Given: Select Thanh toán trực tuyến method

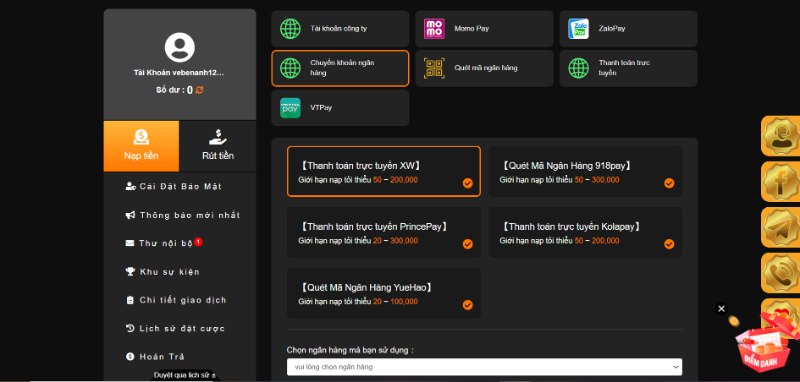Looking at the screenshot, I should [x=629, y=68].
